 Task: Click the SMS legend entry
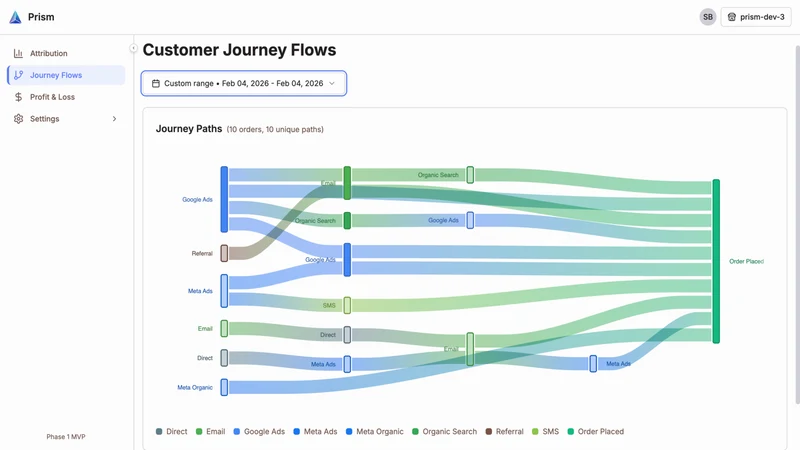(545, 432)
